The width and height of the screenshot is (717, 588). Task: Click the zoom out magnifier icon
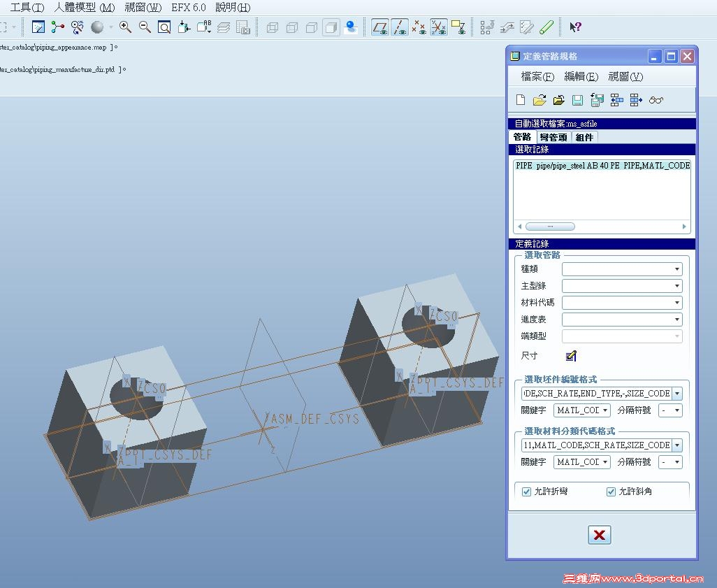(x=145, y=27)
